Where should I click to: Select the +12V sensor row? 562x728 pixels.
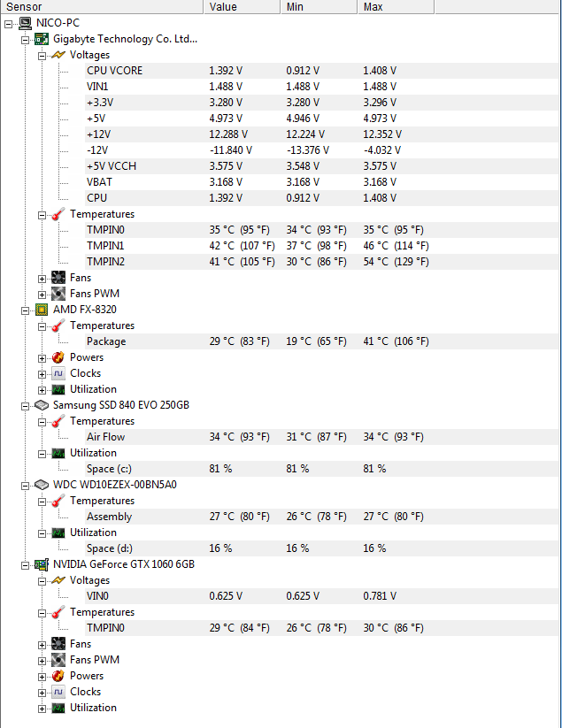tap(321, 134)
